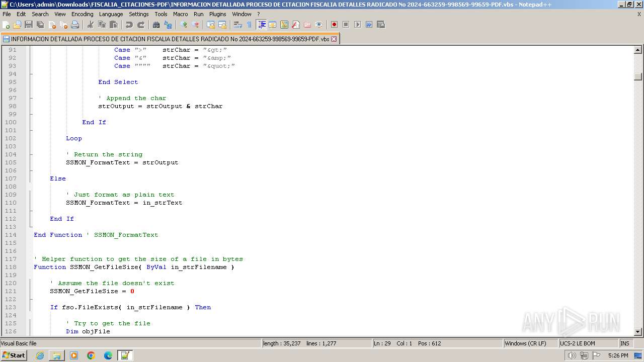Undo the last change via toolbar arrow
The height and width of the screenshot is (362, 644).
129,25
